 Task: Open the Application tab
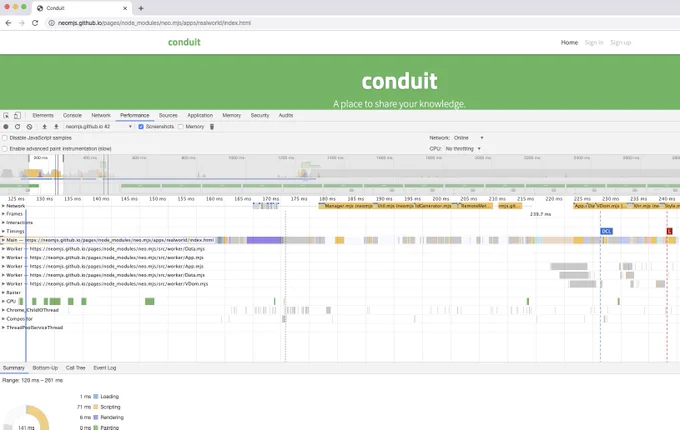200,115
